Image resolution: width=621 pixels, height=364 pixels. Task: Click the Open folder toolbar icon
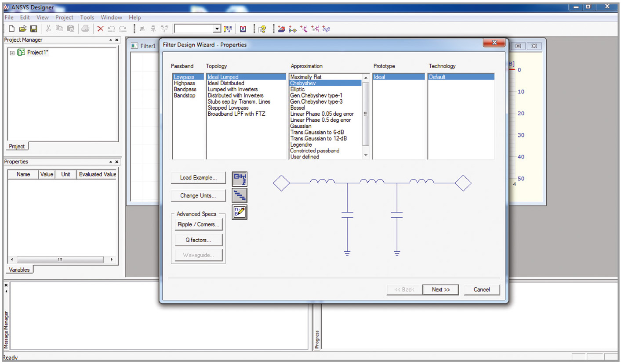[x=22, y=29]
